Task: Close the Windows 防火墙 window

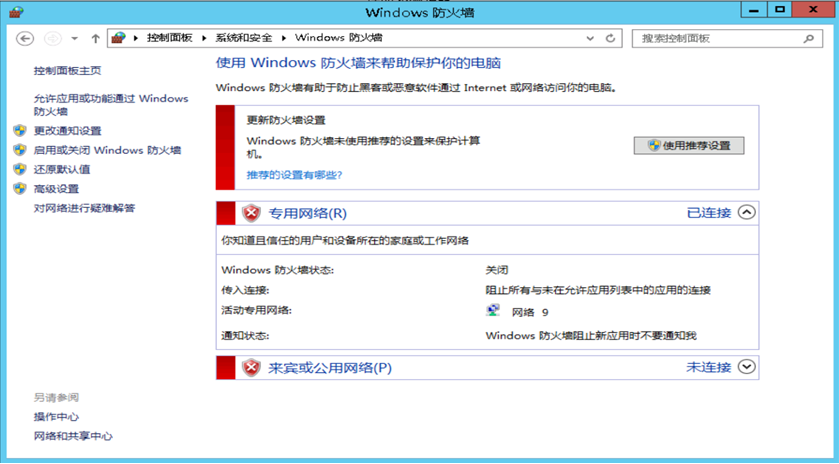Action: point(813,10)
